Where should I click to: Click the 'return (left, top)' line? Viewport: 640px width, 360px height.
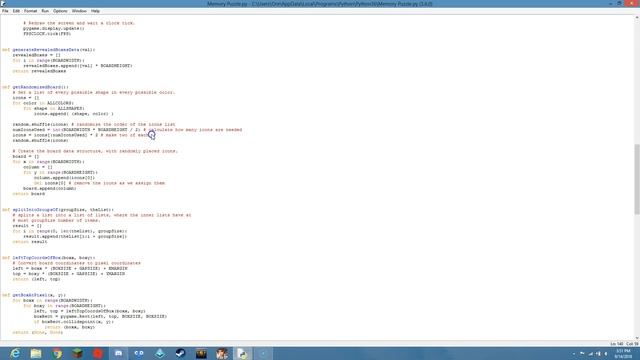pos(36,279)
